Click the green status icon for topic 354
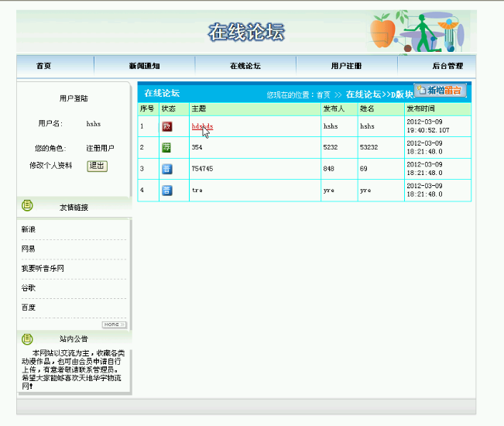The image size is (504, 426). pyautogui.click(x=166, y=148)
